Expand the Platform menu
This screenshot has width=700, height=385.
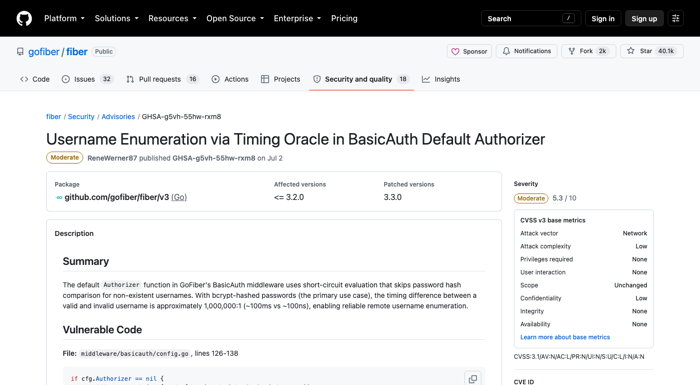64,18
